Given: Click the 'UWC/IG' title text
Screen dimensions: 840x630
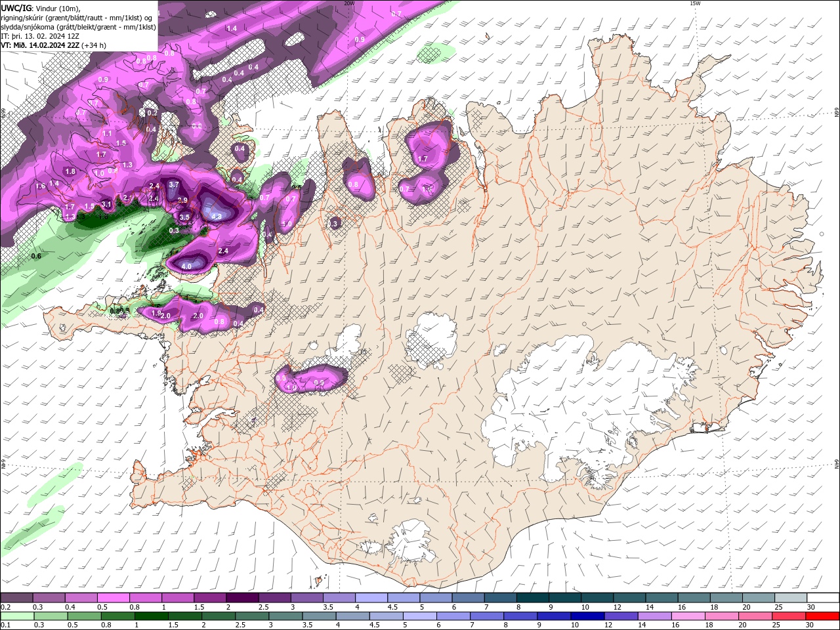Looking at the screenshot, I should point(15,8).
